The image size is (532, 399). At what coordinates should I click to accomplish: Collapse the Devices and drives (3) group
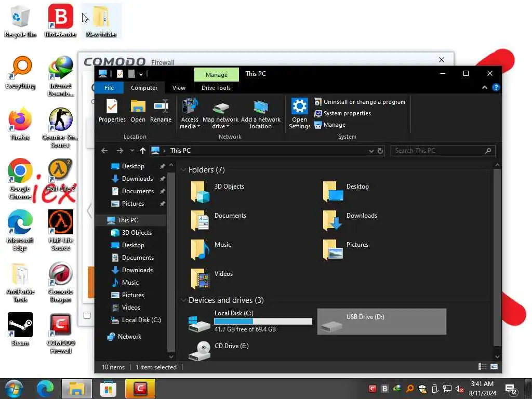point(183,300)
